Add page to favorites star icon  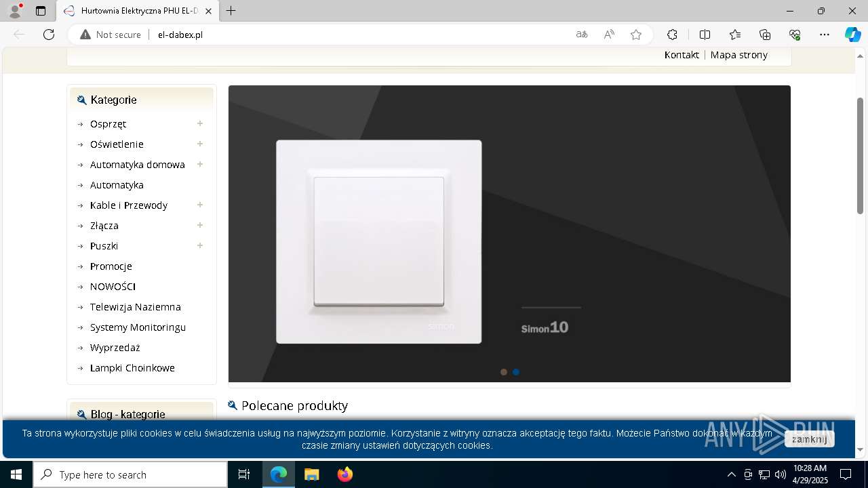pyautogui.click(x=636, y=35)
